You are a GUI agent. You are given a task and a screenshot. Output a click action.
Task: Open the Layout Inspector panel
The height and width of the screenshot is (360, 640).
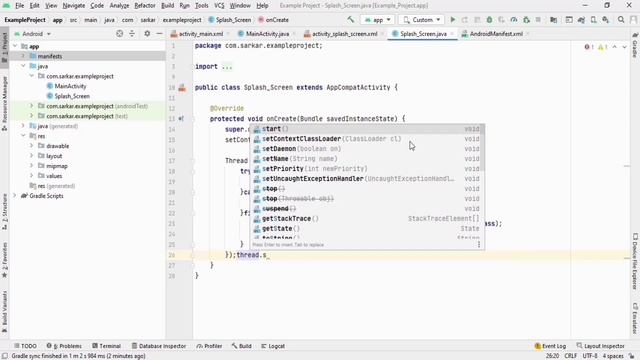coord(600,346)
